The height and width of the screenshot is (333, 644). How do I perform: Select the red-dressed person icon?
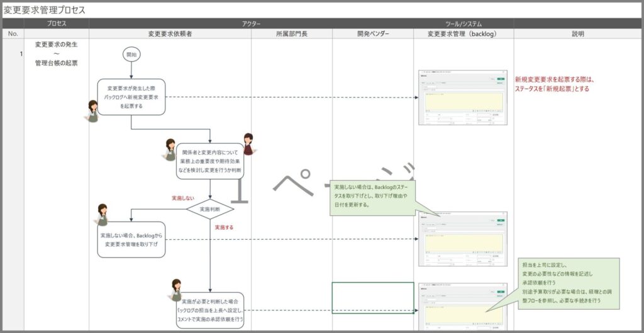pos(248,144)
